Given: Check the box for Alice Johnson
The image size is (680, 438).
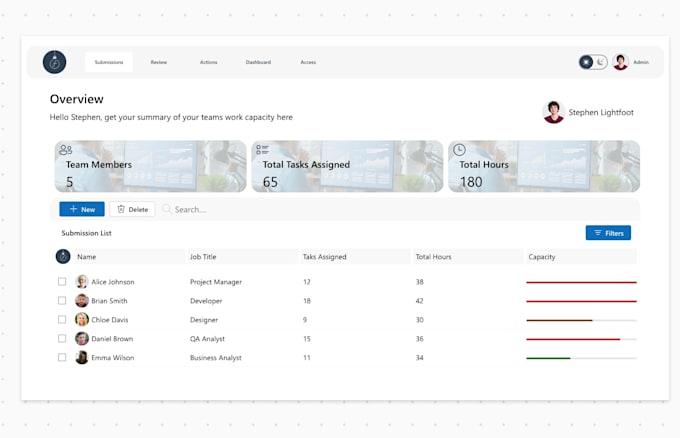Looking at the screenshot, I should point(62,281).
